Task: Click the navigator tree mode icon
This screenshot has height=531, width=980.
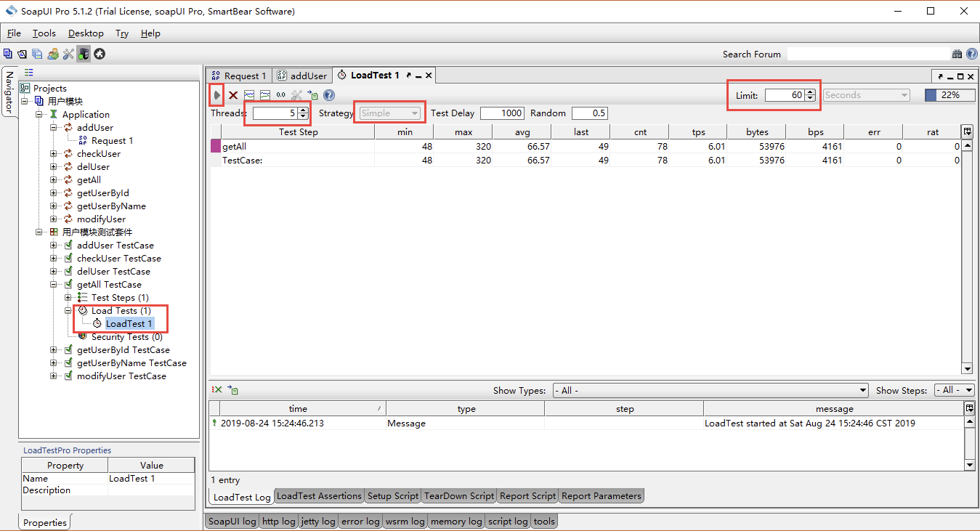Action: (29, 72)
